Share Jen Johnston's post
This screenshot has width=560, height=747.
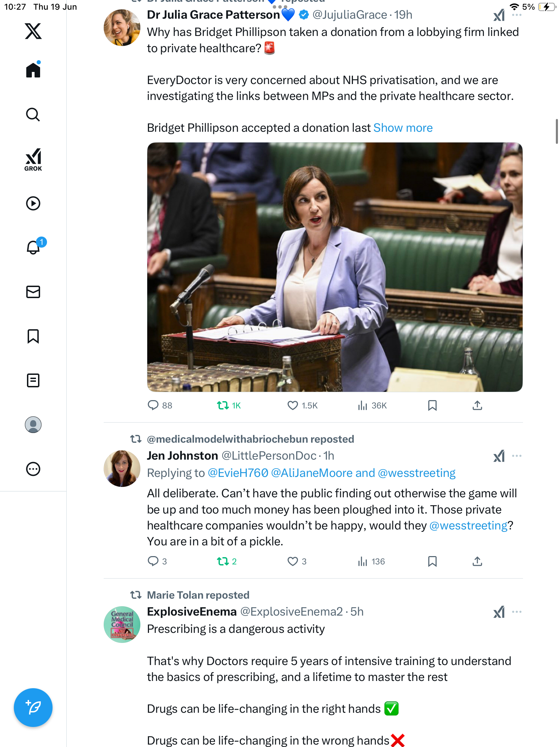click(x=477, y=561)
